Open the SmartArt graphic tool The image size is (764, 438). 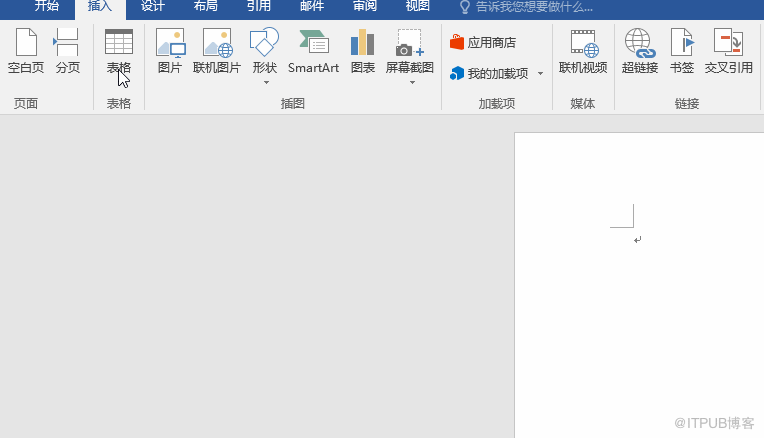(313, 51)
